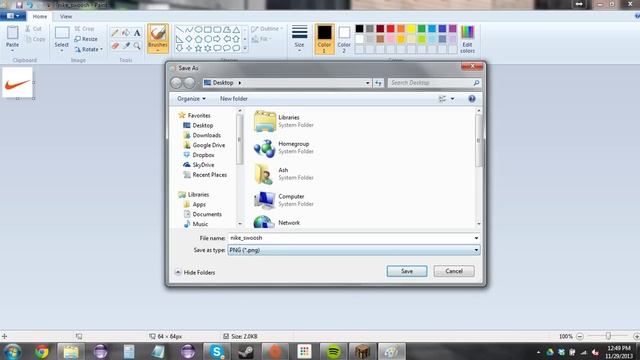Open the Organize dropdown menu

point(191,99)
